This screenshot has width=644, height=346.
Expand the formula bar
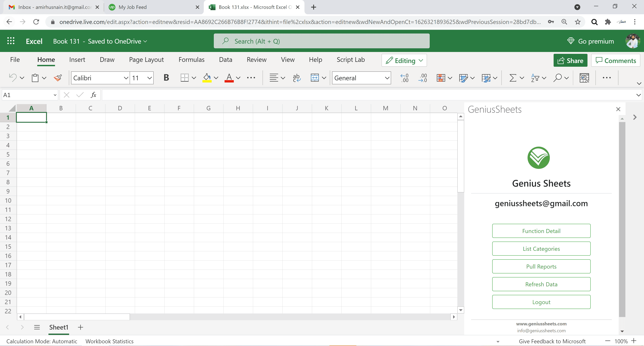tap(638, 95)
